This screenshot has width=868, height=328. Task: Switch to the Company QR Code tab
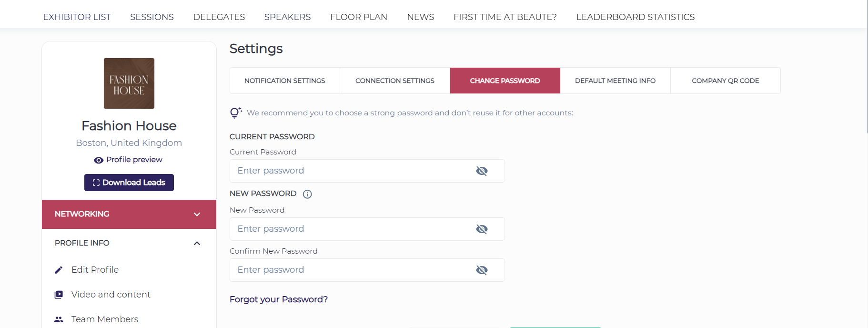click(x=725, y=81)
